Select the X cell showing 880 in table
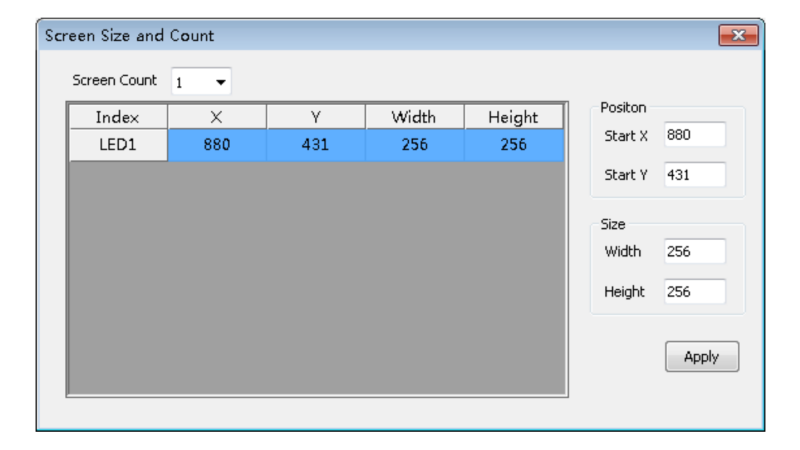Viewport: 800px width, 450px height. (x=217, y=144)
